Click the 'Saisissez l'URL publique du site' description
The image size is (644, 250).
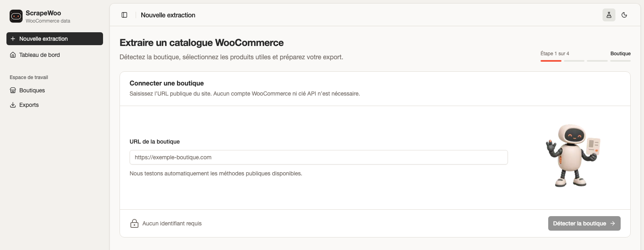point(245,94)
